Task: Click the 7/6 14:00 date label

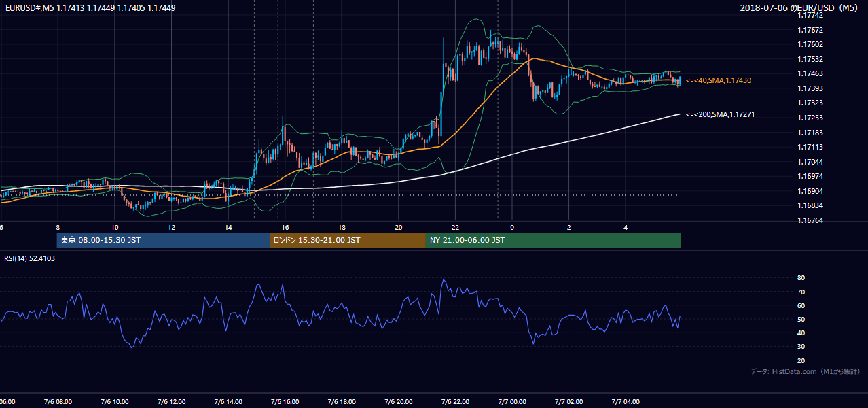Action: point(228,401)
